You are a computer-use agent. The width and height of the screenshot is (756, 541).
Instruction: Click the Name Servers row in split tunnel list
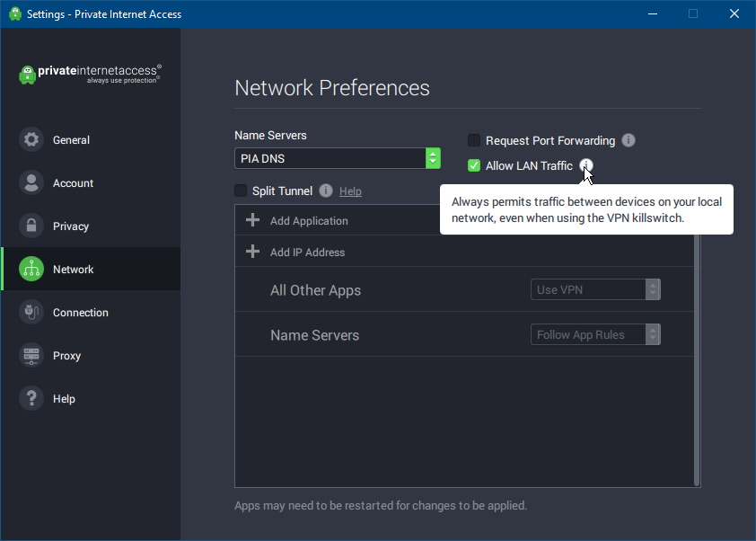click(465, 334)
